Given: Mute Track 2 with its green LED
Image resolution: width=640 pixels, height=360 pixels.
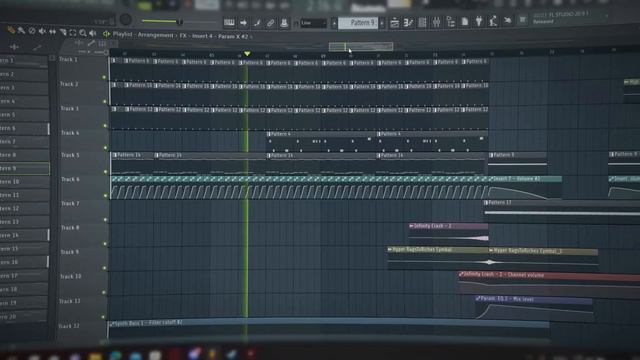Looking at the screenshot, I should coord(105,102).
